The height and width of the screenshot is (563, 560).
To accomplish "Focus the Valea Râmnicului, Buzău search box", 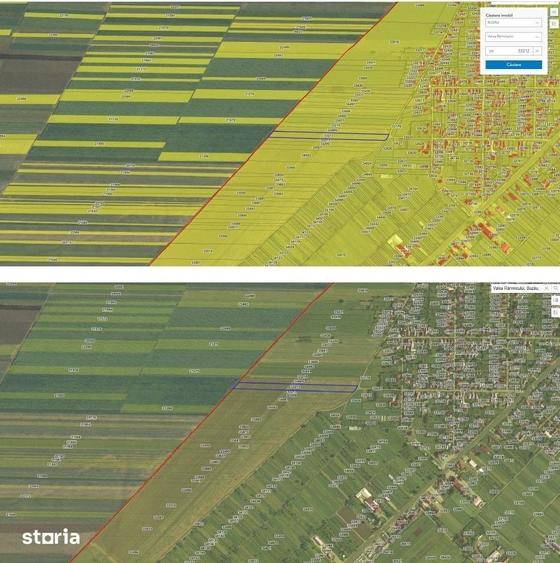I will 517,288.
